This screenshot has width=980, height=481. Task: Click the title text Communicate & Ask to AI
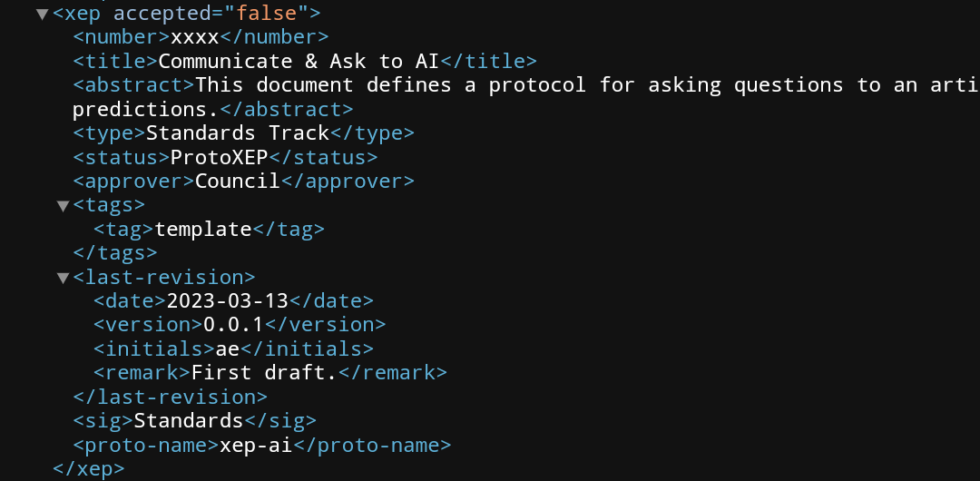(x=299, y=62)
